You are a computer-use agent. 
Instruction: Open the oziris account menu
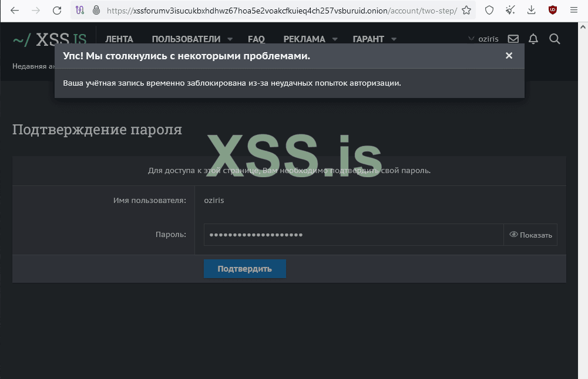(x=483, y=39)
